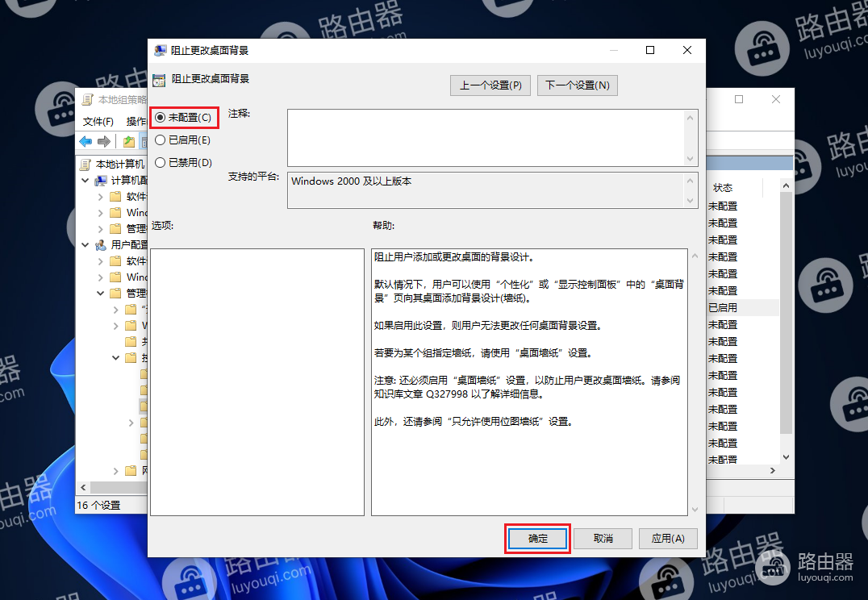This screenshot has width=868, height=600.
Task: Click settings list scroll-down arrow in editor
Action: (x=786, y=457)
